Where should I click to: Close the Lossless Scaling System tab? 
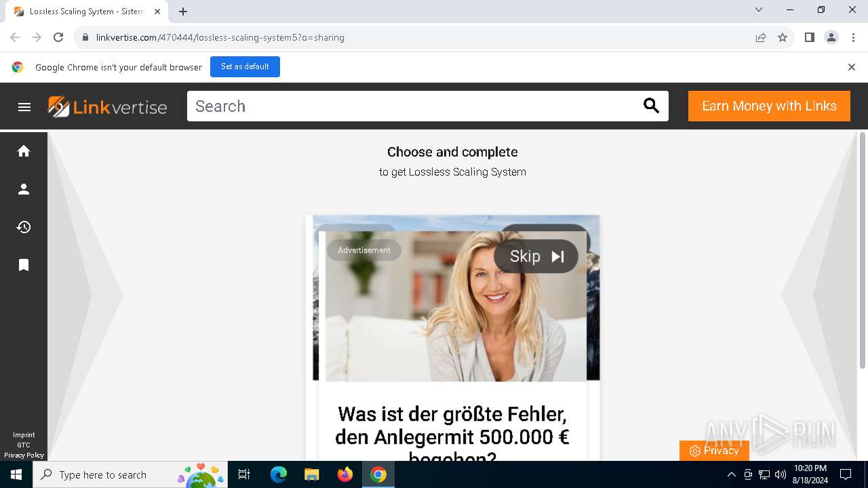(157, 12)
